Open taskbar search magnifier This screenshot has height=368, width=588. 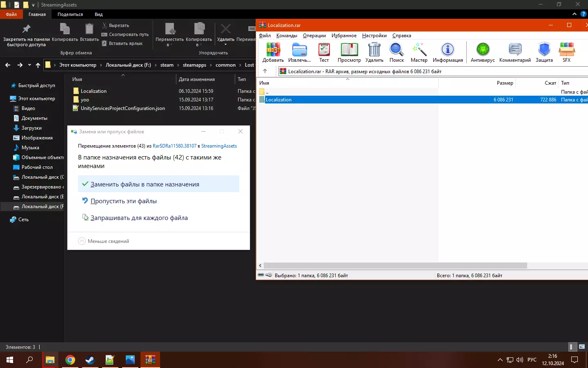pos(29,360)
